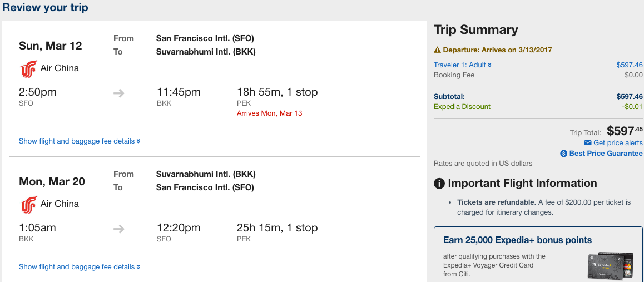Expand Traveler 1: Adult price breakdown
Image resolution: width=644 pixels, height=282 pixels.
point(463,65)
